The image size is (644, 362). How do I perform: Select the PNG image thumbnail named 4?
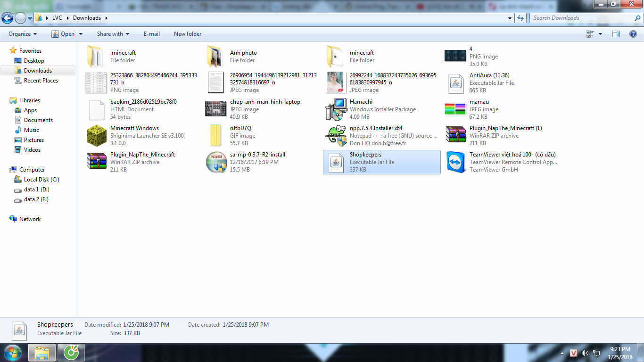click(455, 56)
